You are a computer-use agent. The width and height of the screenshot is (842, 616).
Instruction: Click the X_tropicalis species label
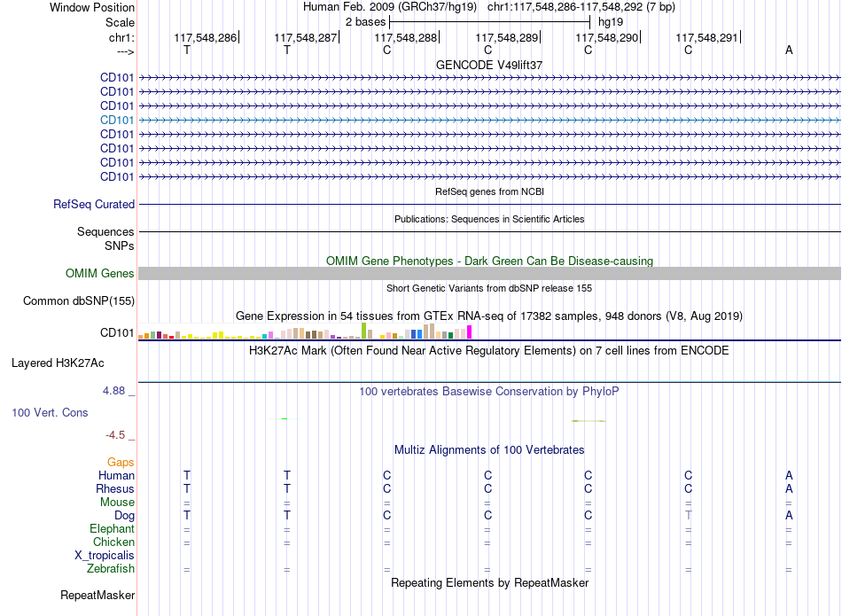coord(105,556)
